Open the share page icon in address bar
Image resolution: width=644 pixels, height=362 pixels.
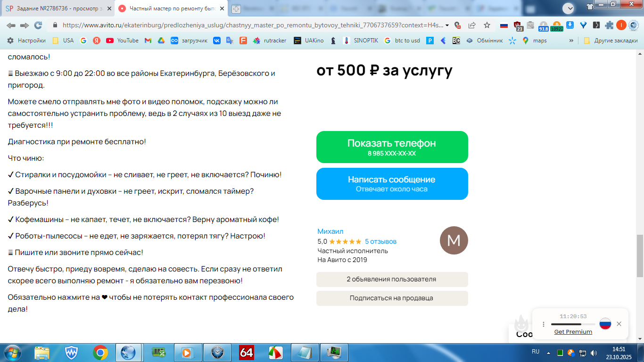click(x=471, y=25)
